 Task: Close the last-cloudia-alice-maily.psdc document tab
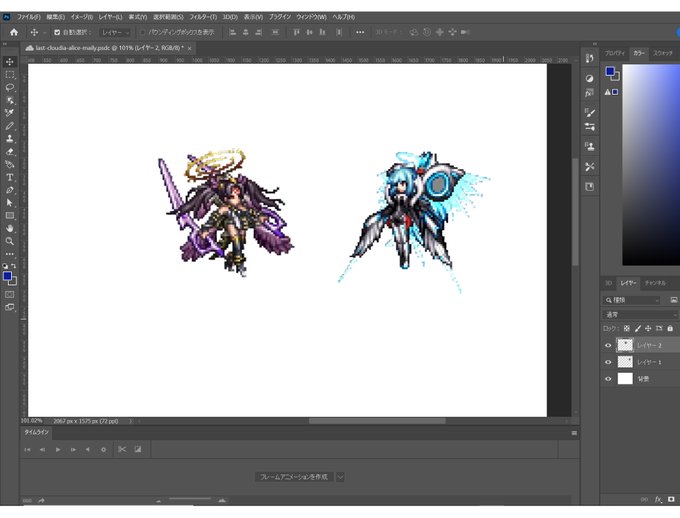pos(190,48)
